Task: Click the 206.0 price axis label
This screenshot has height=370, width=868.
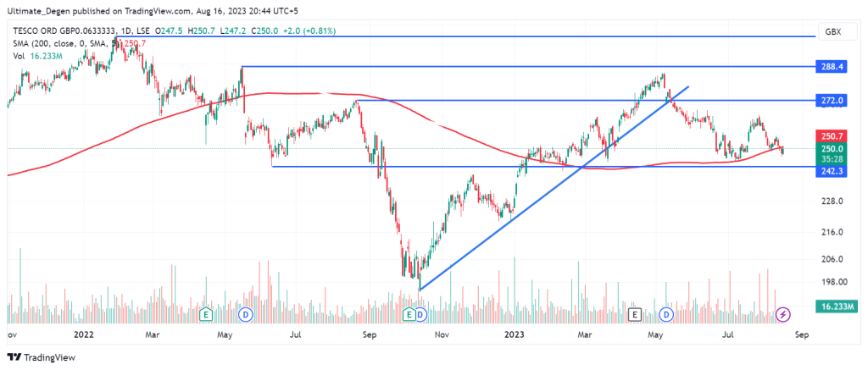Action: 832,259
